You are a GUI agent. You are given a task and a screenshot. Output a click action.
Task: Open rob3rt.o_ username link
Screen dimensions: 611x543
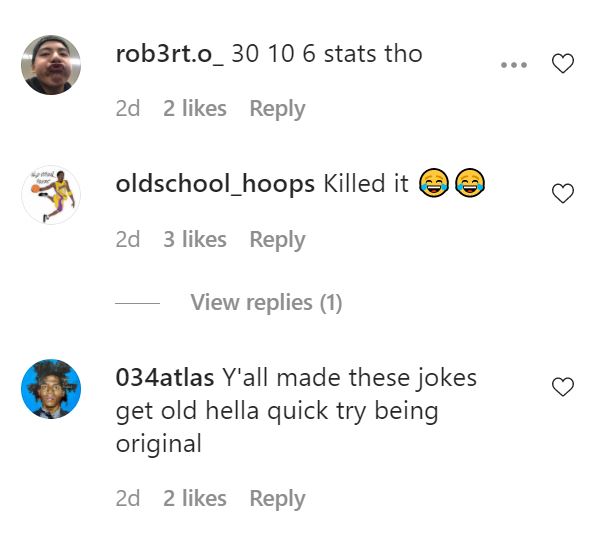170,53
